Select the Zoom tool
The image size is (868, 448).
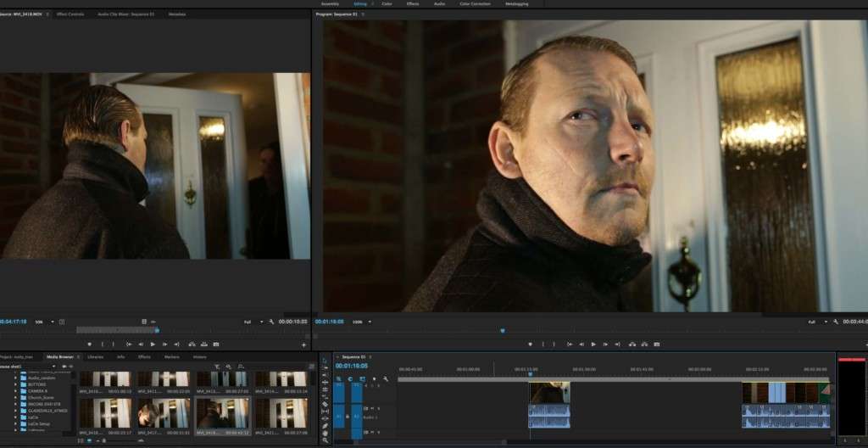tap(325, 440)
